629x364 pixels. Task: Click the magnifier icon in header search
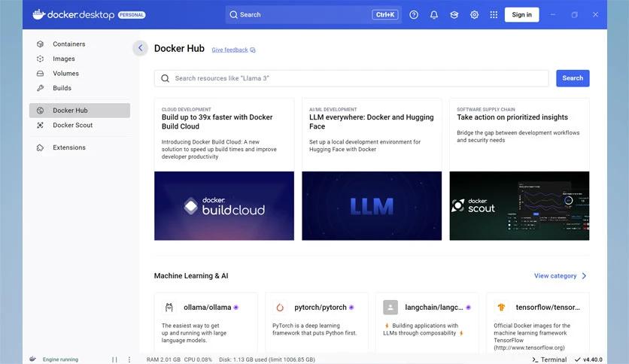point(233,15)
